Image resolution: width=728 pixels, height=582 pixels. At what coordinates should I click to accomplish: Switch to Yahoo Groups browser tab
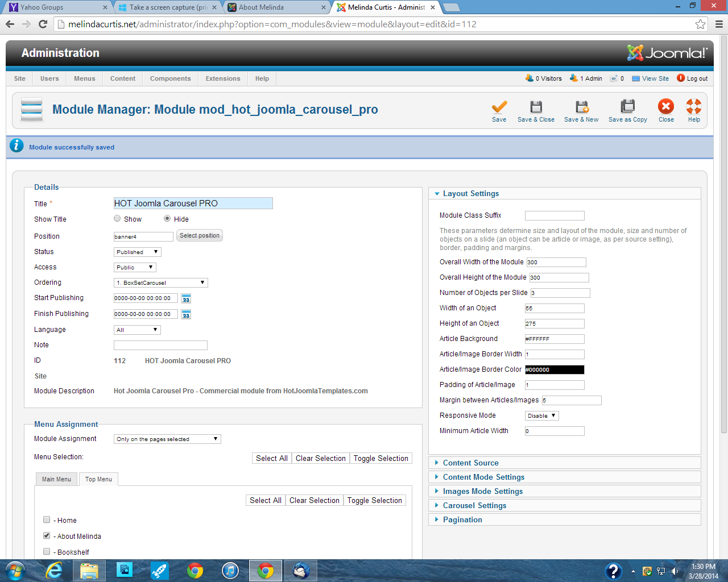point(57,7)
